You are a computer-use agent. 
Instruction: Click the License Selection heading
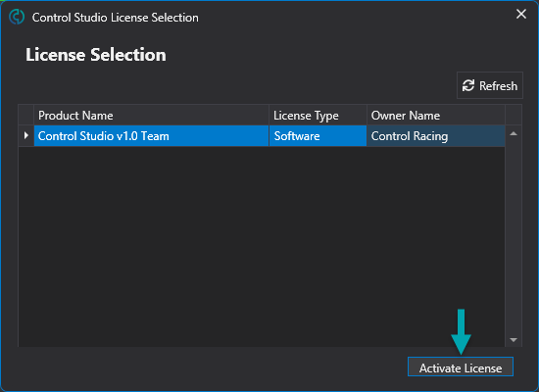pyautogui.click(x=96, y=55)
